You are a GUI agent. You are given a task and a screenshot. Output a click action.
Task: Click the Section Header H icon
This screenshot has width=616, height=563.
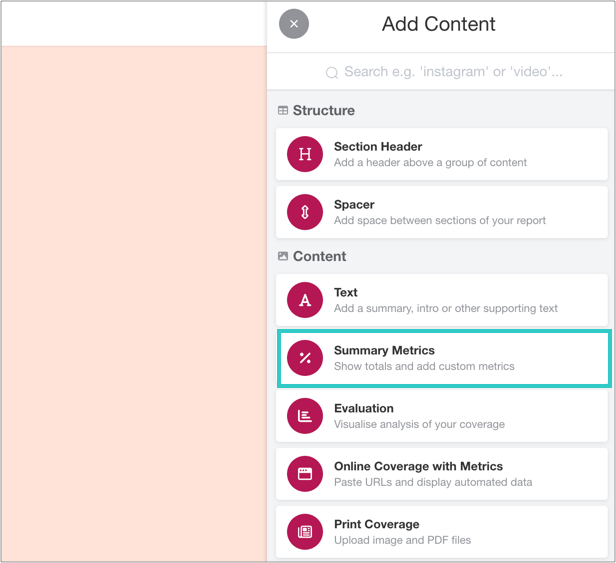pyautogui.click(x=305, y=154)
